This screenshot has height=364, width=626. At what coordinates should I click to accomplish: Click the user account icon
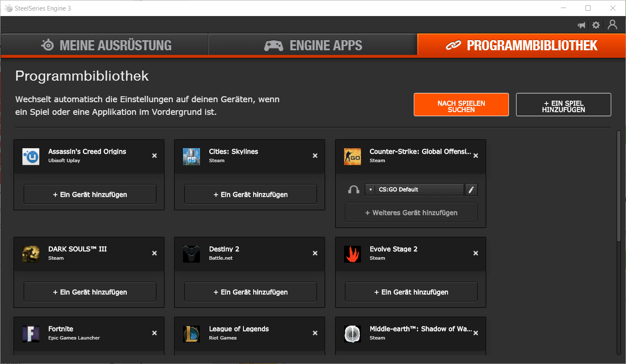click(612, 25)
